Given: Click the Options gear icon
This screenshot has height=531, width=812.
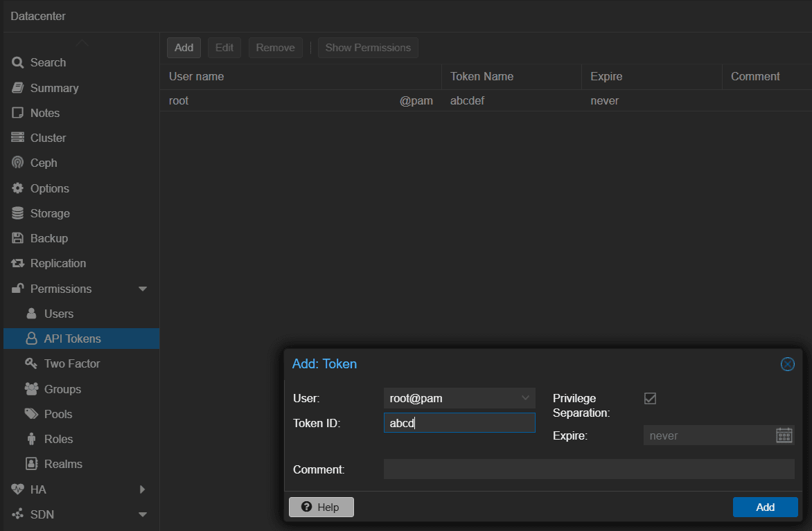Looking at the screenshot, I should tap(18, 188).
